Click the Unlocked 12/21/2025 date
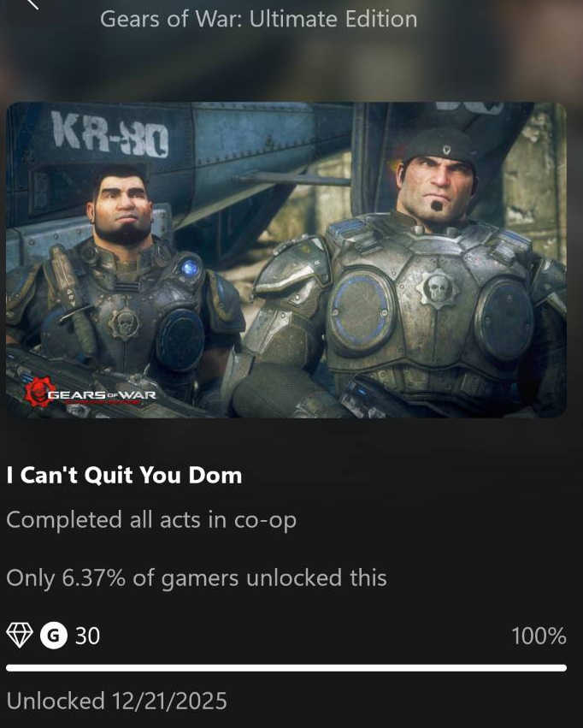Image resolution: width=583 pixels, height=728 pixels. point(116,701)
